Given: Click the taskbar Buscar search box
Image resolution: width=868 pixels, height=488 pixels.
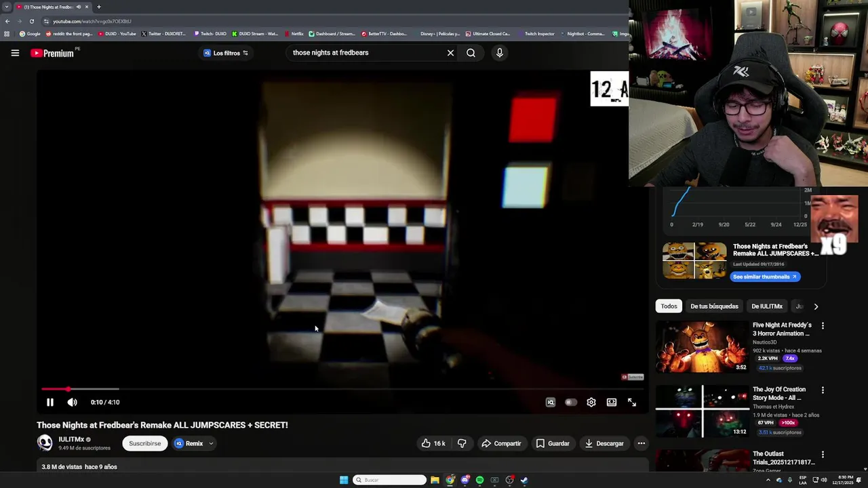Looking at the screenshot, I should (x=390, y=480).
